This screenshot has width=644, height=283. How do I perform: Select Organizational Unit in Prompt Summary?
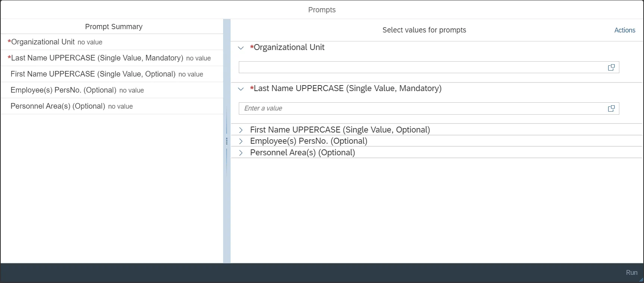(x=43, y=42)
